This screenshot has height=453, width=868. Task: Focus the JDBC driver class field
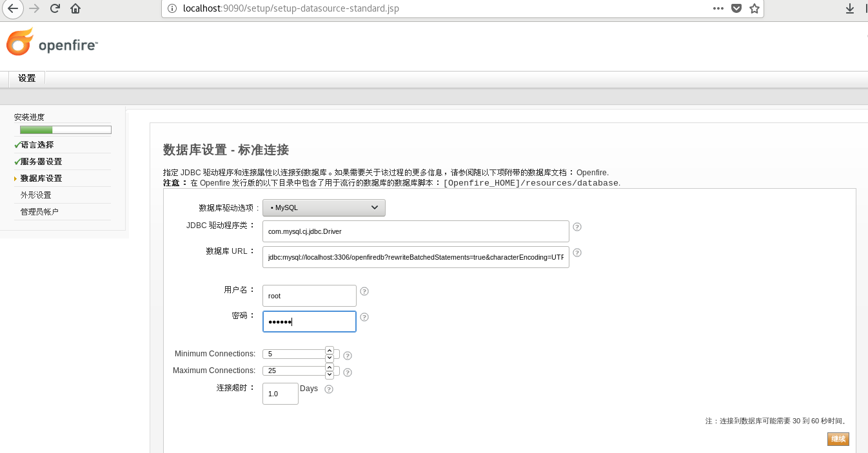(416, 231)
